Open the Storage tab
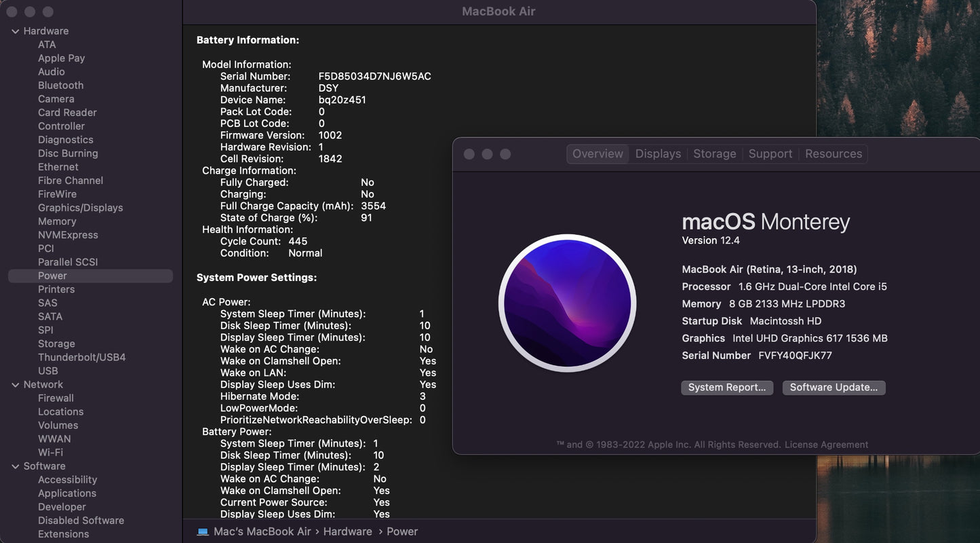This screenshot has width=980, height=543. (714, 154)
